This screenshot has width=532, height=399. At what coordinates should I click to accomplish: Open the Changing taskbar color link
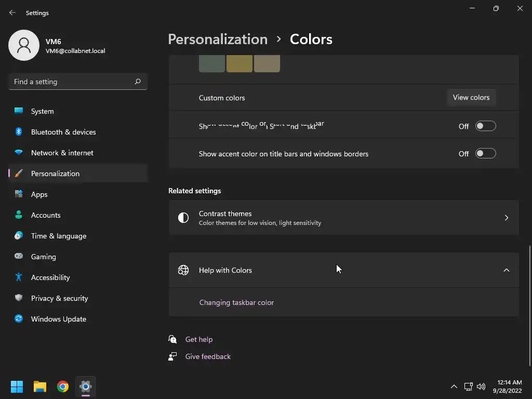coord(236,302)
